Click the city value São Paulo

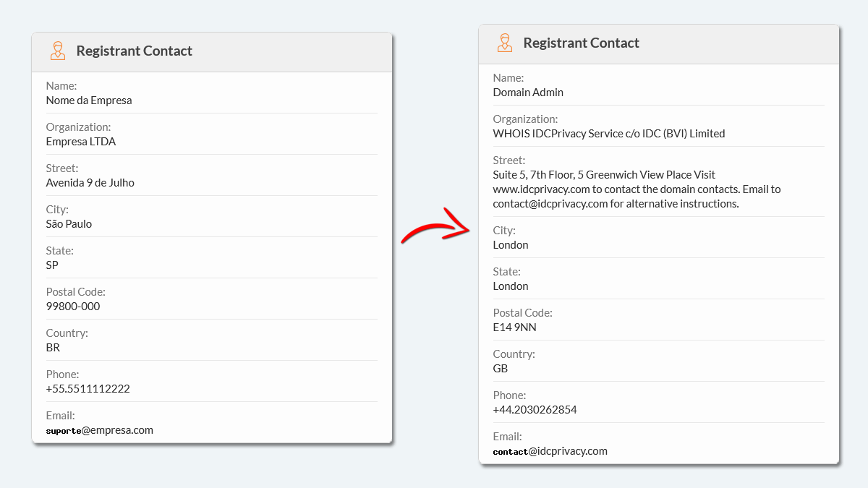tap(69, 224)
